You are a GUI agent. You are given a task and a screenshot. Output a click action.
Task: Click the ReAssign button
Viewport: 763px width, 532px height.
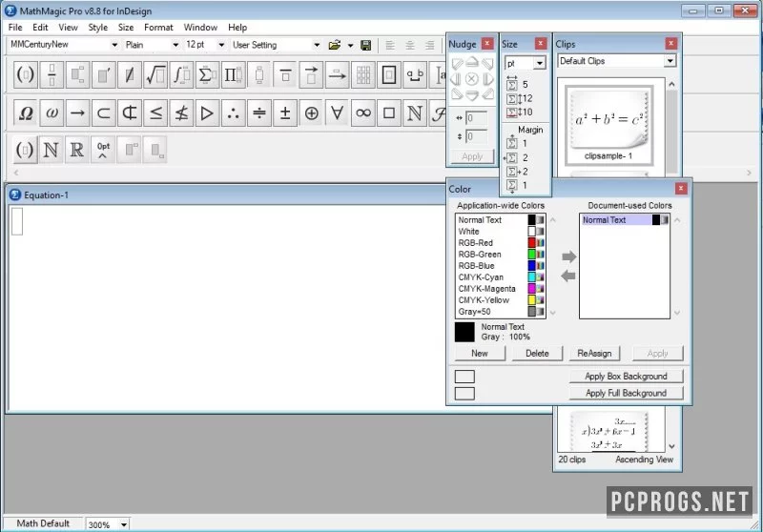594,354
